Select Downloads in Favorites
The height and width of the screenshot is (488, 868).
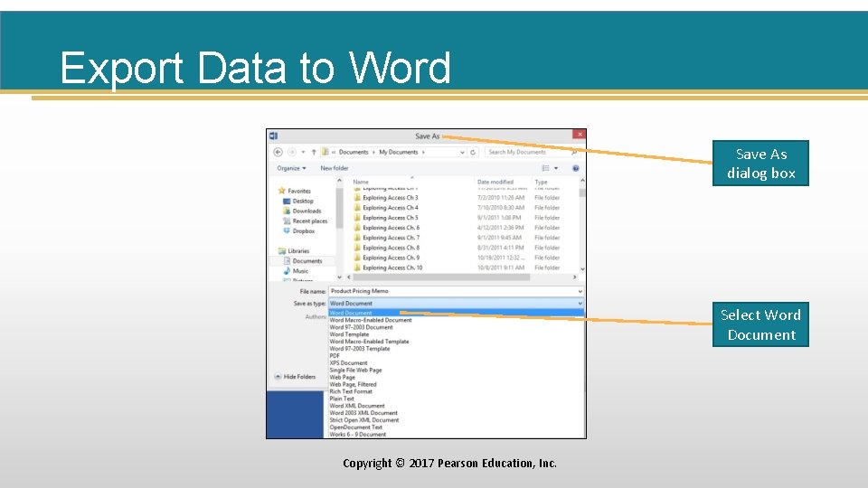(302, 211)
